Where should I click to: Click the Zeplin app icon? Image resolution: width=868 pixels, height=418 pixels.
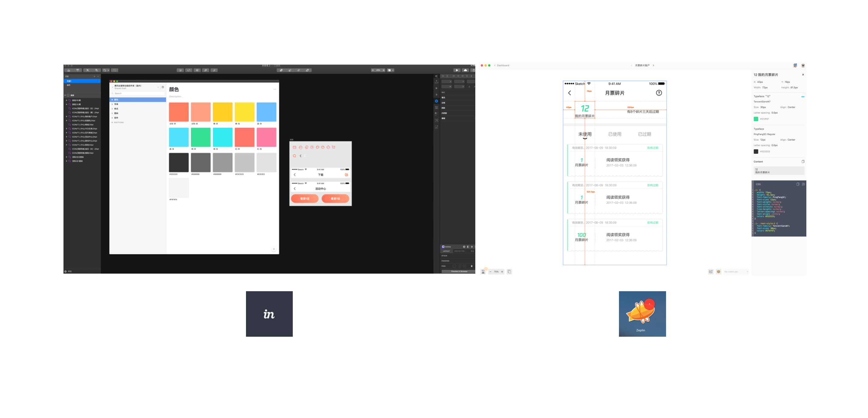click(x=642, y=313)
